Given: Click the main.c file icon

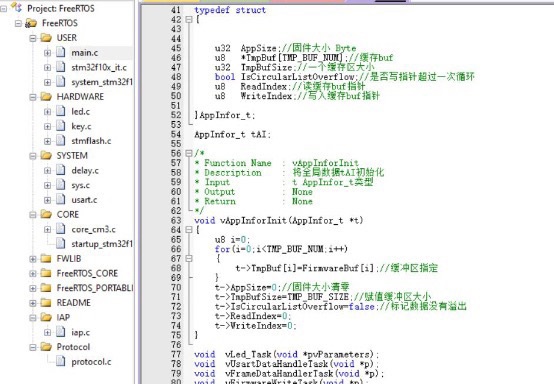Looking at the screenshot, I should tap(61, 53).
